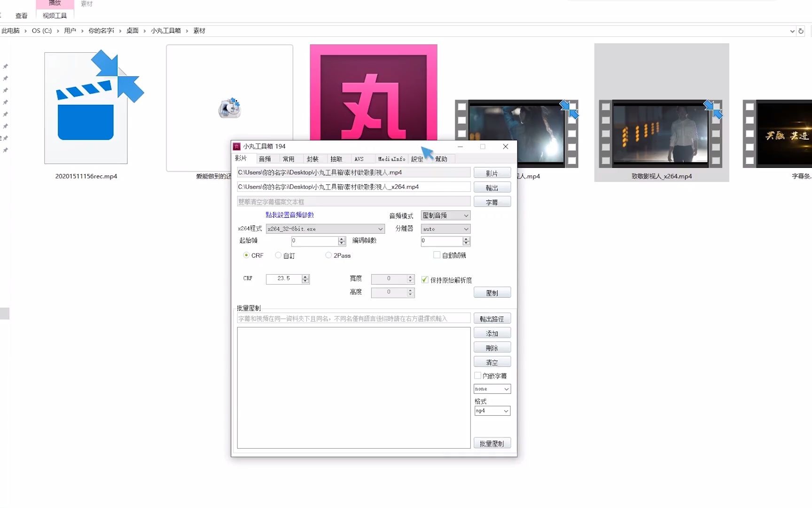Click the output file path field
The image size is (812, 508).
(x=353, y=187)
